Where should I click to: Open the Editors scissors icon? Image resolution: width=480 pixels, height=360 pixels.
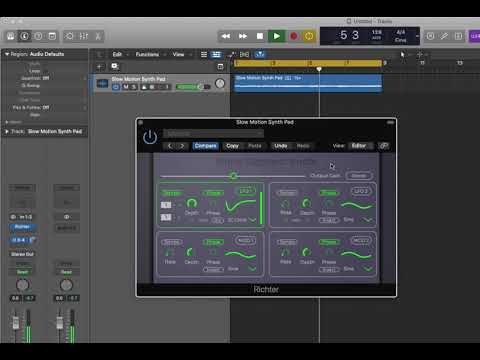coord(98,36)
